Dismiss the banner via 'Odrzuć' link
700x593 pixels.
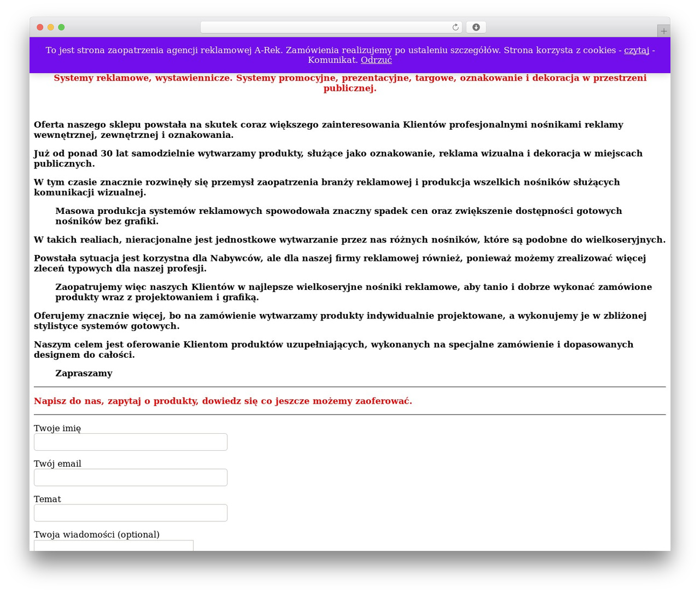[x=376, y=60]
